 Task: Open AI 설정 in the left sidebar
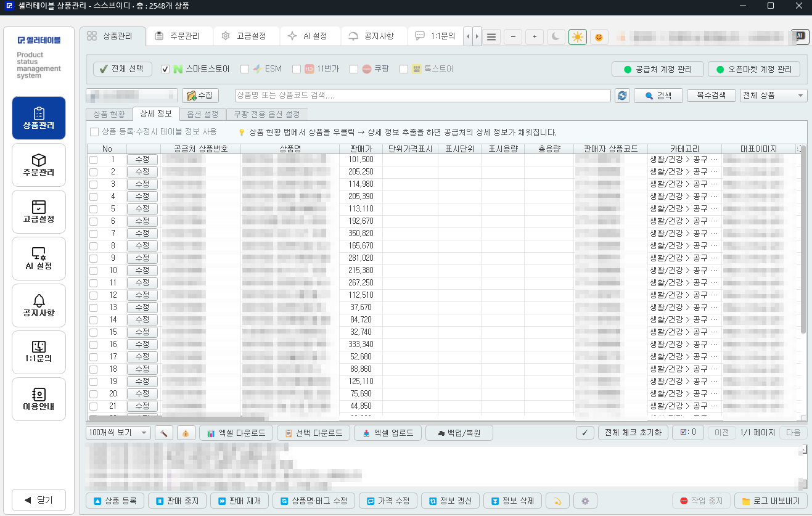(39, 258)
